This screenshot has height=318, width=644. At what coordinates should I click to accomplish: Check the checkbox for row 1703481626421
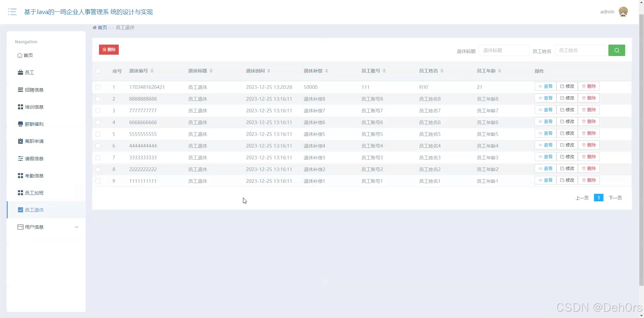98,87
